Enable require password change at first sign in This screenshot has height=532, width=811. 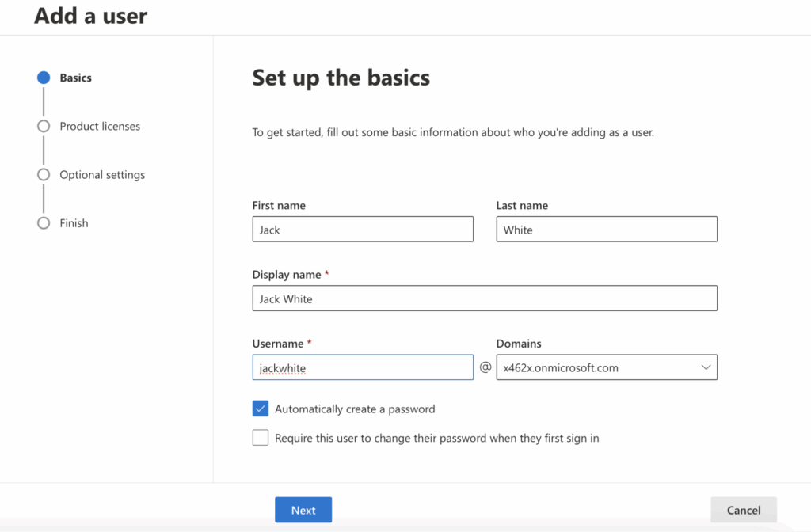[x=261, y=437]
